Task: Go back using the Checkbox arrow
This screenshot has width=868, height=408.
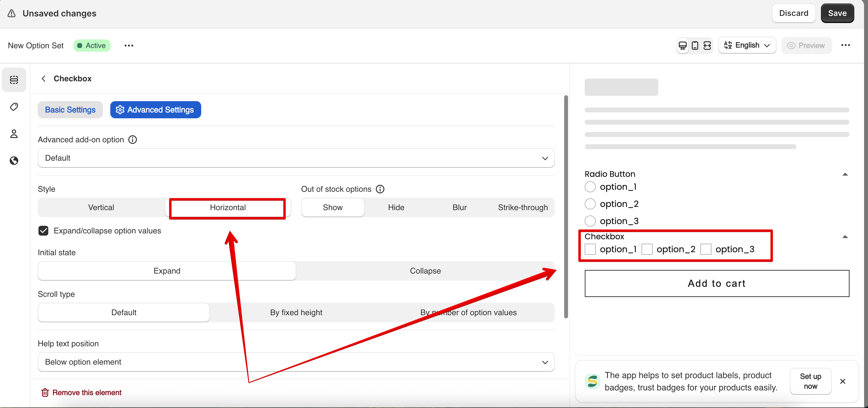Action: (43, 79)
